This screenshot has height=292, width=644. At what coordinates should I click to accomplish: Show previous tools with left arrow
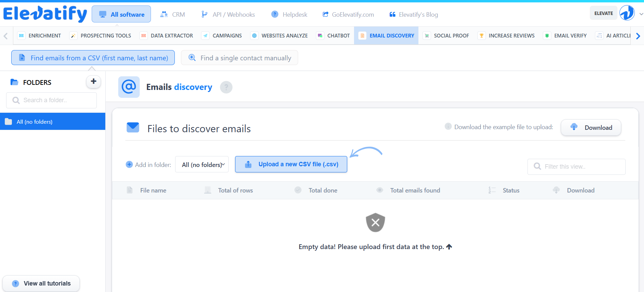tap(6, 36)
